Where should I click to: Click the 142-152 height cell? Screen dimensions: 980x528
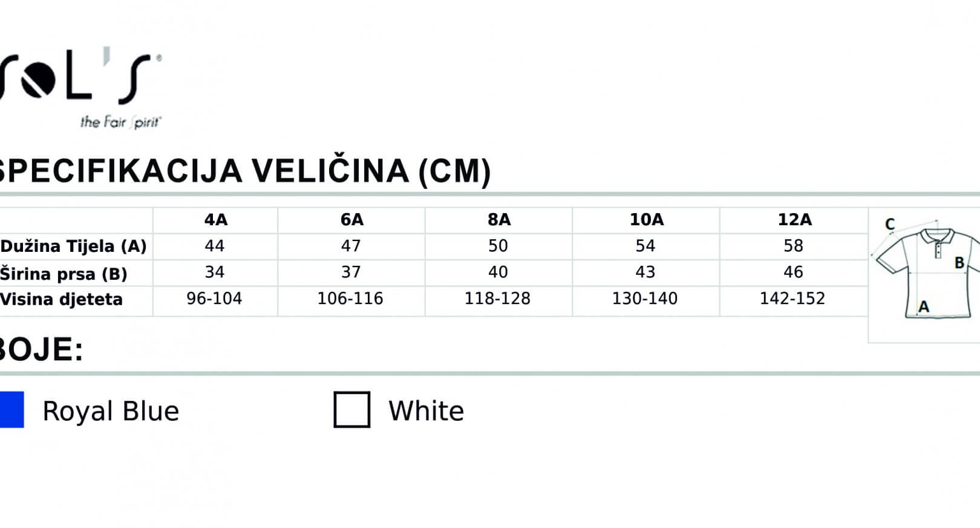click(x=792, y=299)
